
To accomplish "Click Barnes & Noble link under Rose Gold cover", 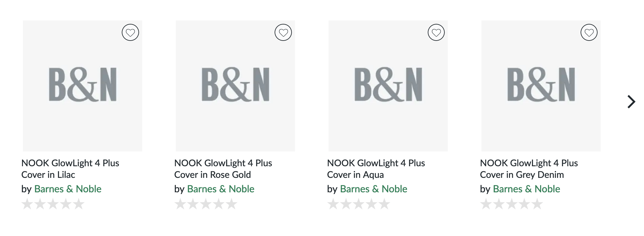I will [221, 189].
